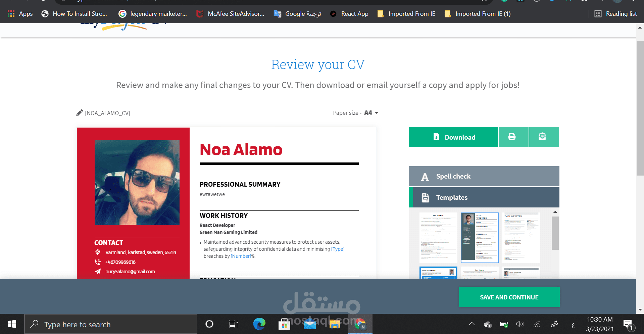Click the Download file icon
The image size is (644, 334).
point(436,137)
